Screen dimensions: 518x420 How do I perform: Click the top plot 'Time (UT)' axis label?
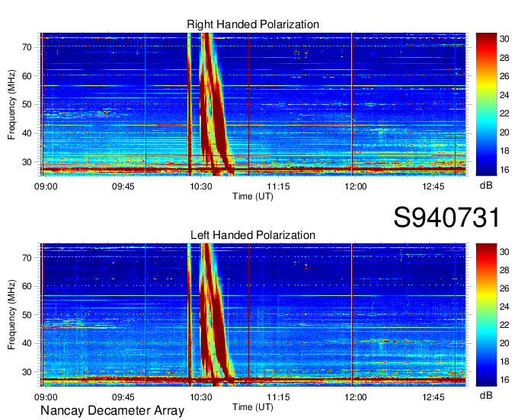click(x=253, y=196)
